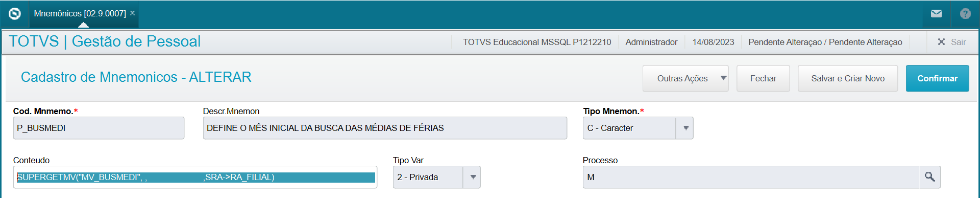Open the mail envelope notifications icon
This screenshot has width=980, height=198.
(x=936, y=14)
